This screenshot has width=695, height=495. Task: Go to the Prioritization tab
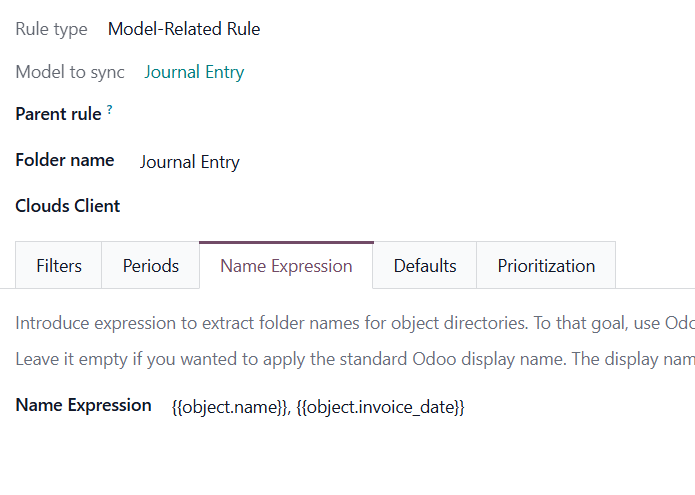coord(546,266)
